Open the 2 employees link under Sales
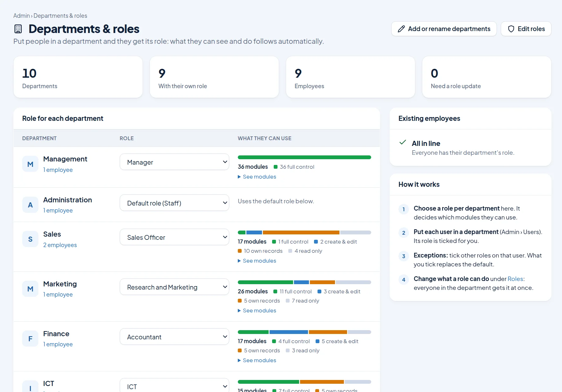The width and height of the screenshot is (562, 392). point(60,245)
